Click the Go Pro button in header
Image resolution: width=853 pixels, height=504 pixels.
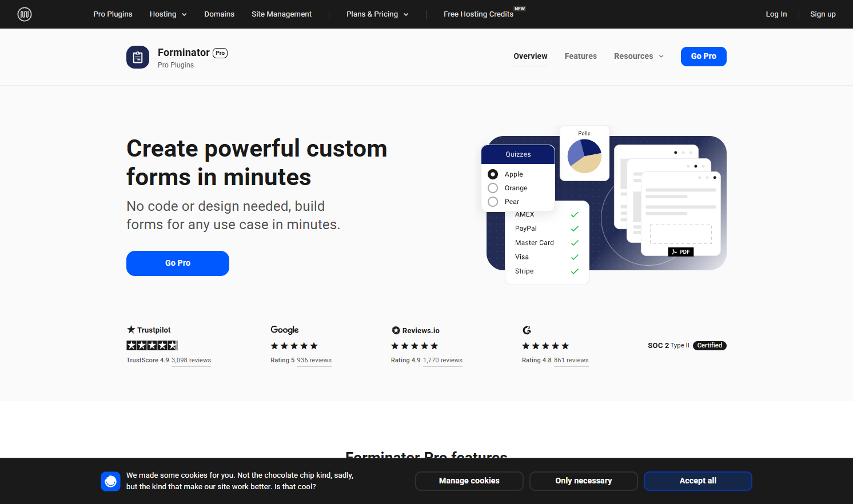tap(704, 57)
